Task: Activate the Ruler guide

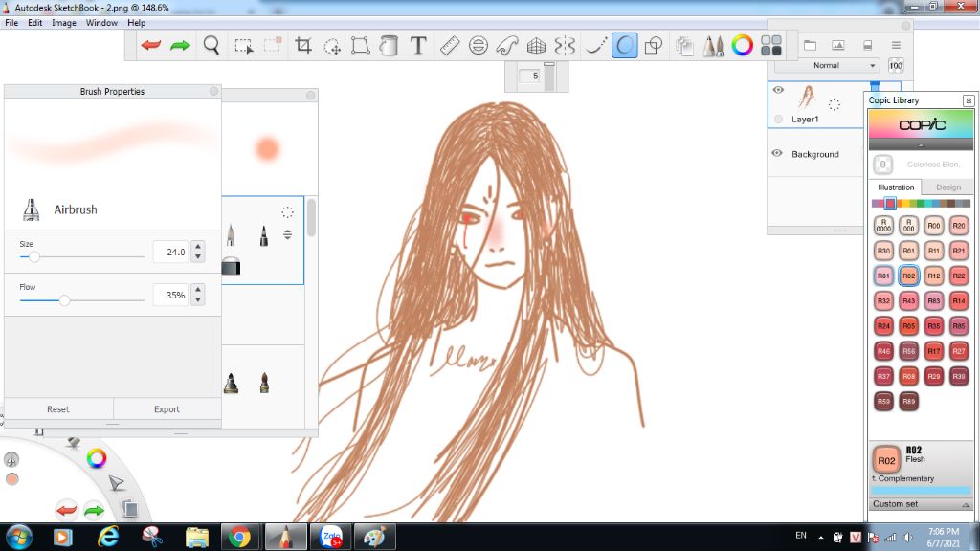Action: (450, 46)
